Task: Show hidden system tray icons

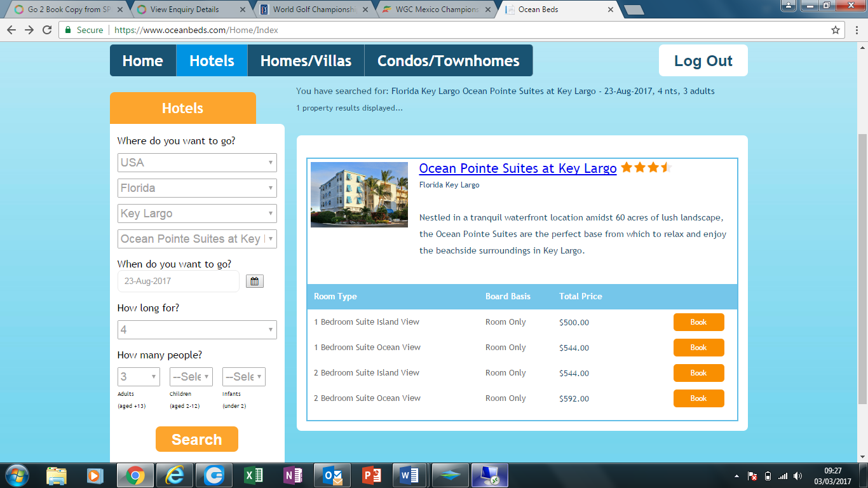Action: [x=736, y=476]
